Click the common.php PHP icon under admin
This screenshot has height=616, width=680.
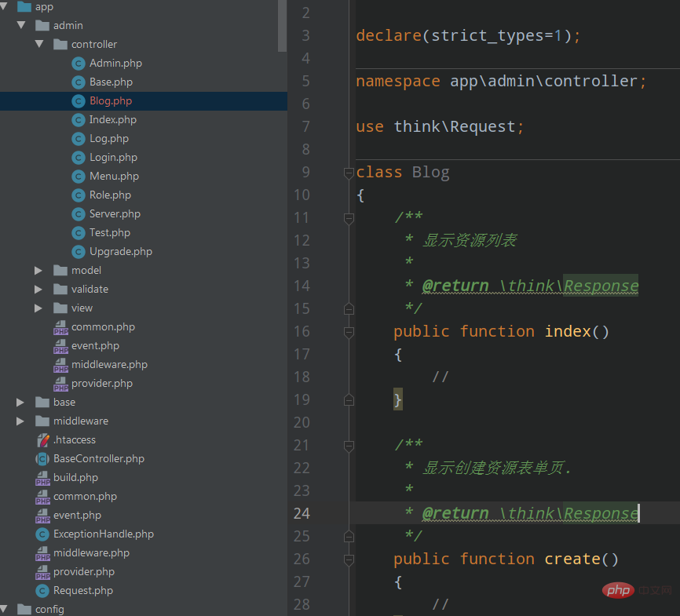(x=60, y=327)
